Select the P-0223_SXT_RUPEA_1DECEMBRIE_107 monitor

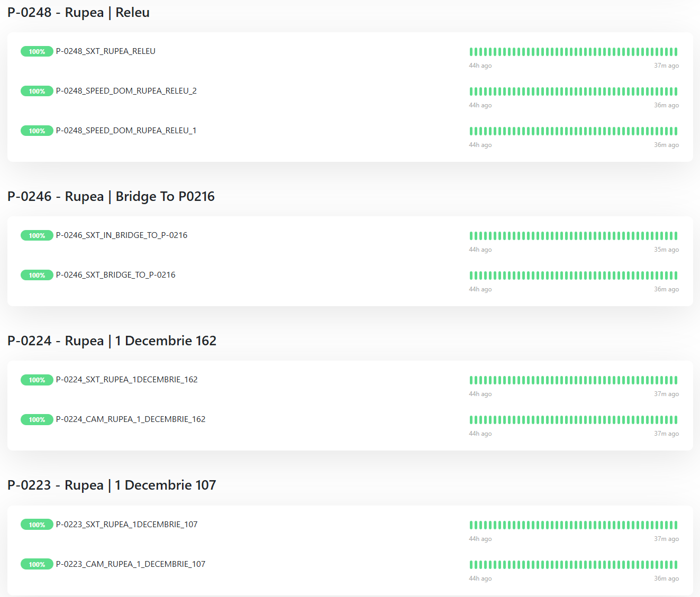(126, 525)
